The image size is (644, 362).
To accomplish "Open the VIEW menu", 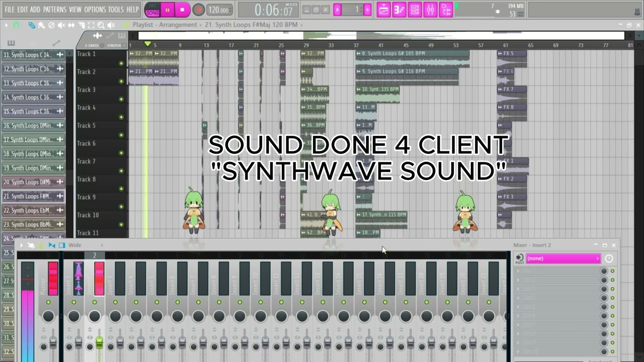I will point(75,10).
